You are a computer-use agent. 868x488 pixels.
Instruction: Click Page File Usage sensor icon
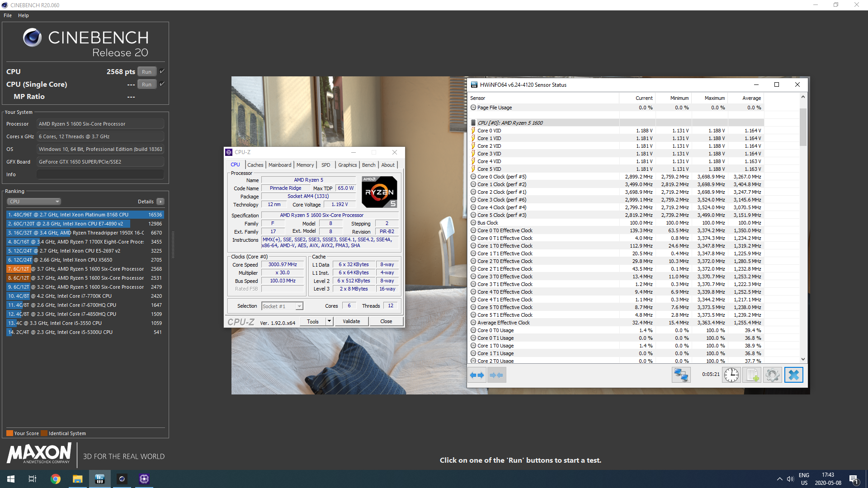click(473, 108)
